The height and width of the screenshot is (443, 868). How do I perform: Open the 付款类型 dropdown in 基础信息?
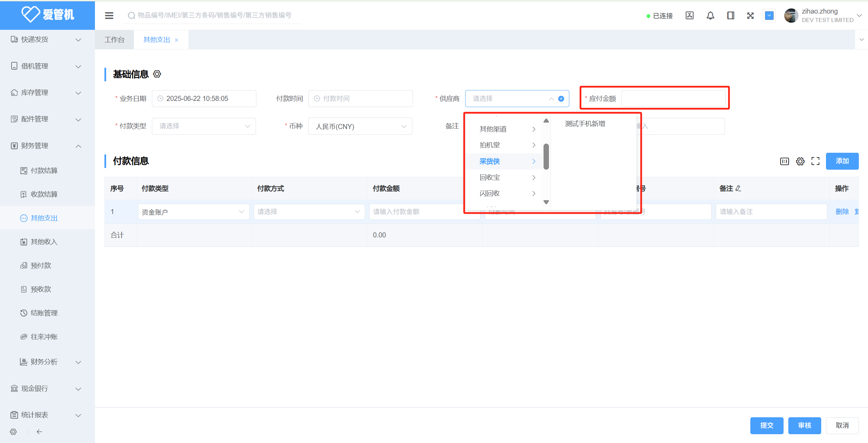[204, 126]
